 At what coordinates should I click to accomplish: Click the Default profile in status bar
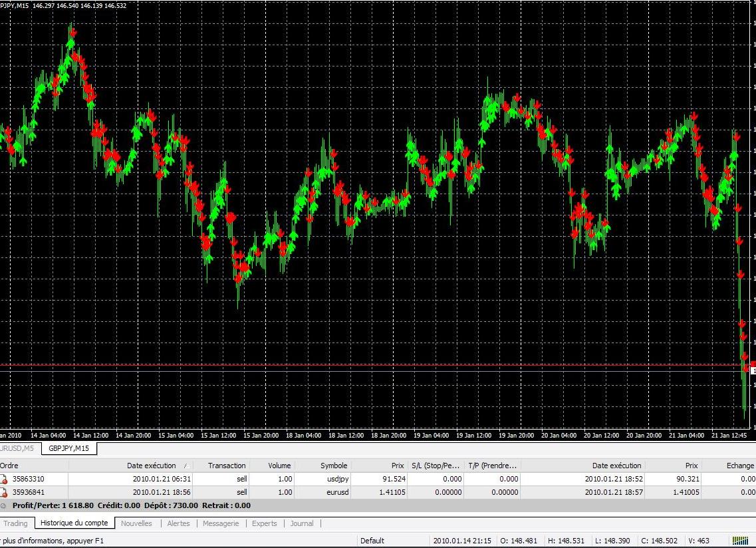pos(372,541)
